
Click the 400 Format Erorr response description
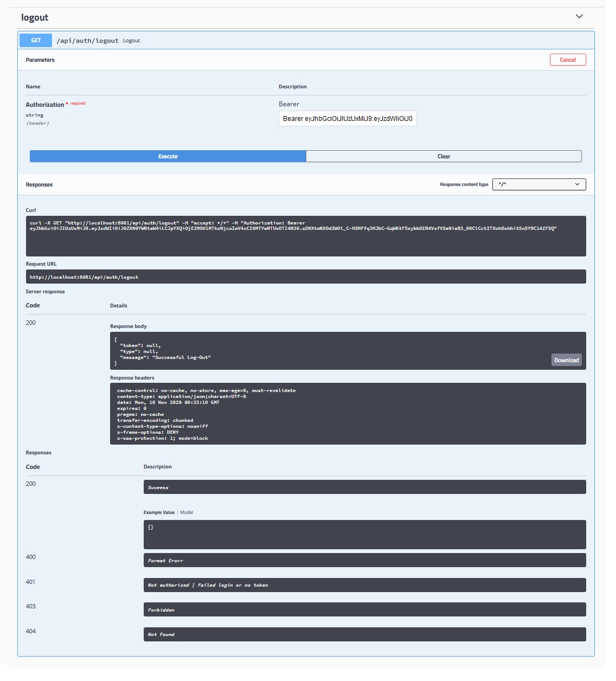pos(364,560)
